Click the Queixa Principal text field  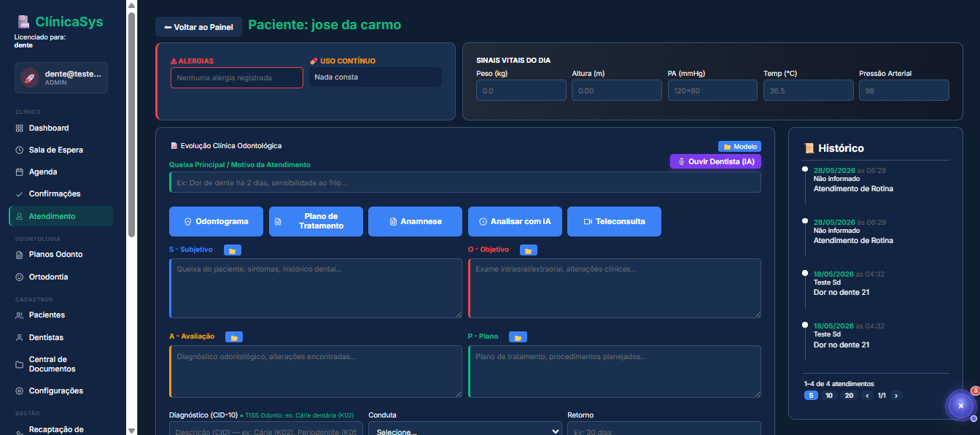[x=465, y=182]
